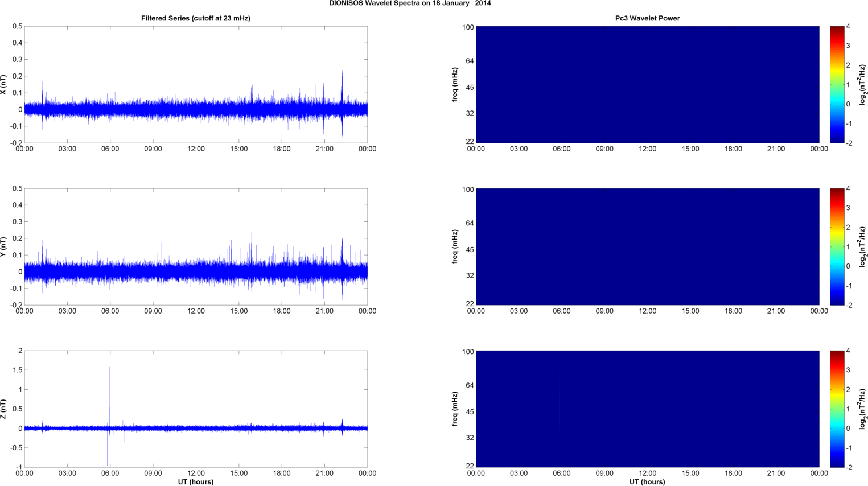Click the 0.4 tick on the X plot axis
The height and width of the screenshot is (486, 868).
tap(17, 43)
